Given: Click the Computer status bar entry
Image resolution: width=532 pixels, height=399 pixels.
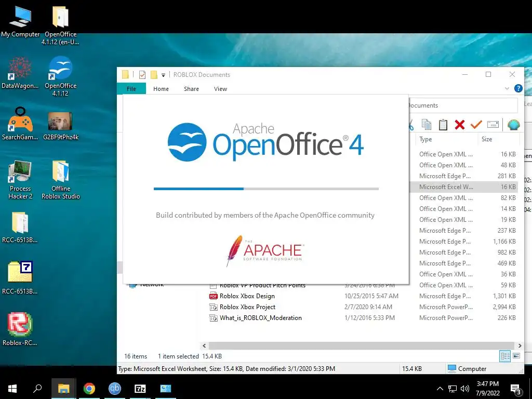Looking at the screenshot, I should click(467, 369).
